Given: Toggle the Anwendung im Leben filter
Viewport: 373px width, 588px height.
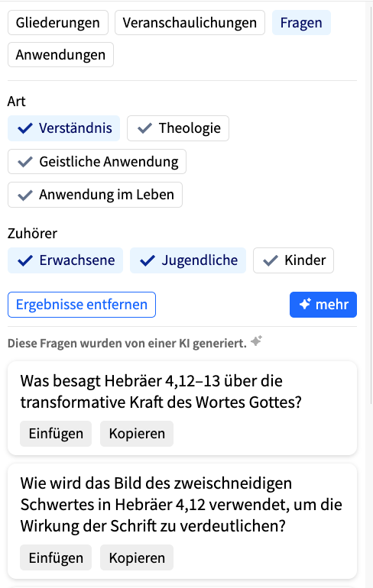Looking at the screenshot, I should (95, 195).
